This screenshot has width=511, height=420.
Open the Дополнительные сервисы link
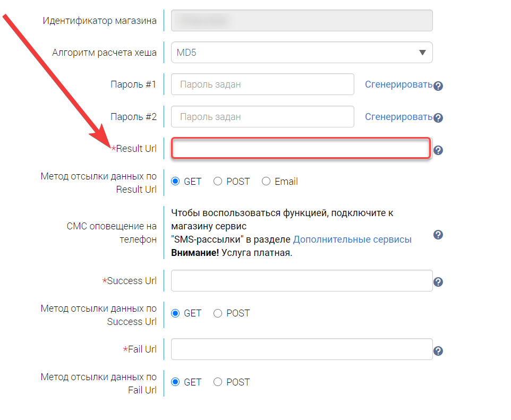pyautogui.click(x=352, y=239)
